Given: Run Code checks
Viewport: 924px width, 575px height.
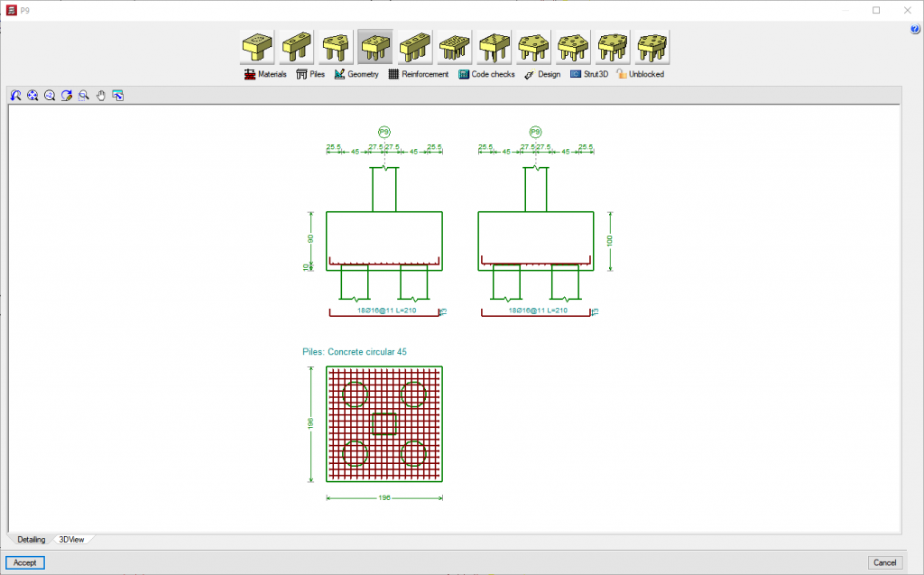Looking at the screenshot, I should (486, 74).
